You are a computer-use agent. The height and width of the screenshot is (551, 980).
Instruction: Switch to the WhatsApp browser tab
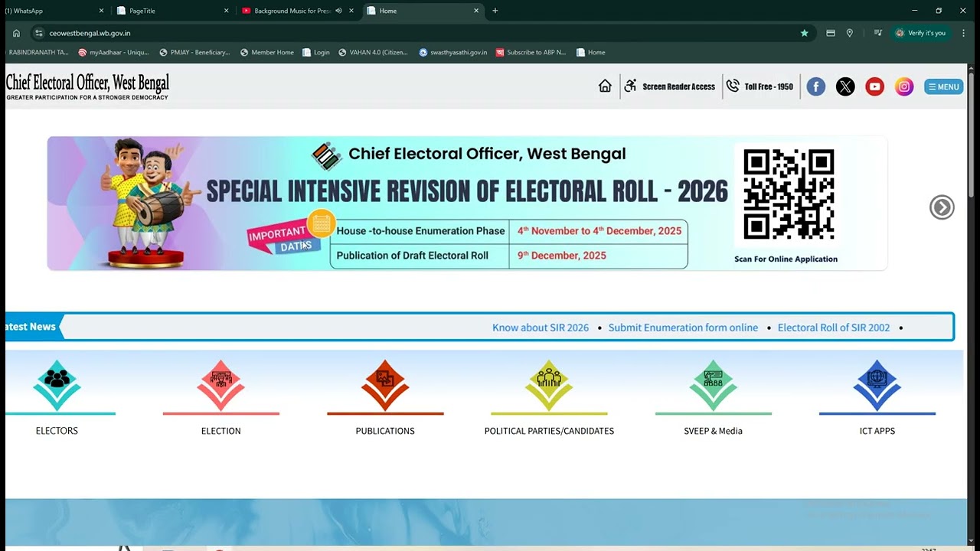point(54,11)
